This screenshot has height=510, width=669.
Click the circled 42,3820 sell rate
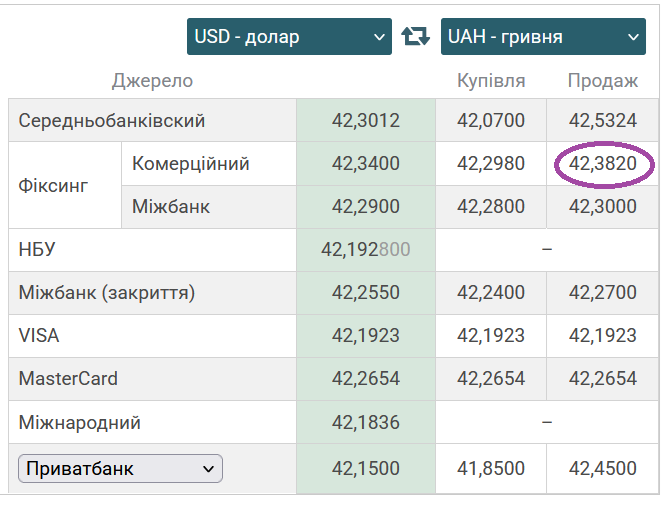pos(603,164)
